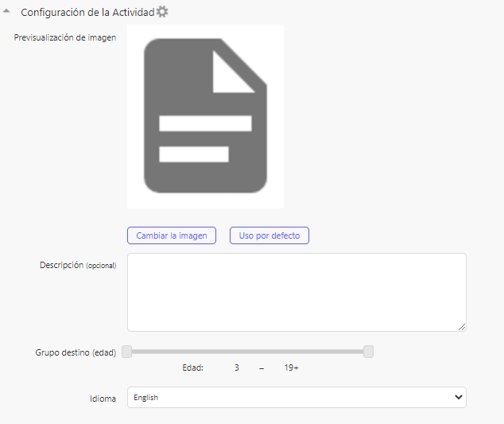Click the middle of the age range track
Screen dimensions: 504x424
247,352
